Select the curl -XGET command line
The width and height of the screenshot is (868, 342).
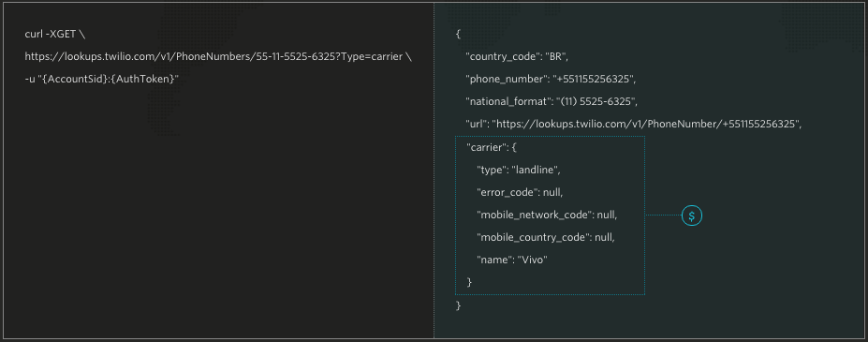55,35
